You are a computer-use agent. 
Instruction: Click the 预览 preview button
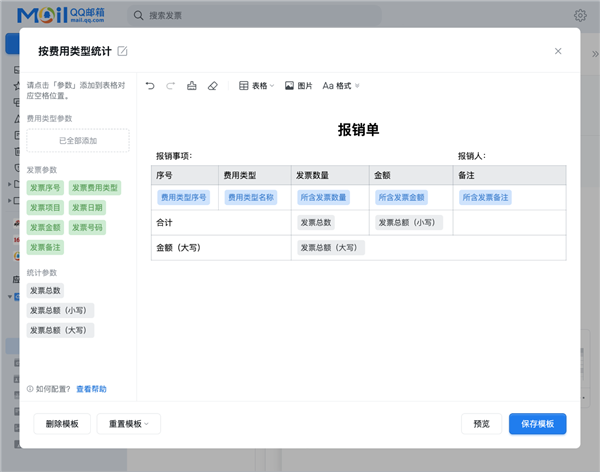[x=481, y=424]
